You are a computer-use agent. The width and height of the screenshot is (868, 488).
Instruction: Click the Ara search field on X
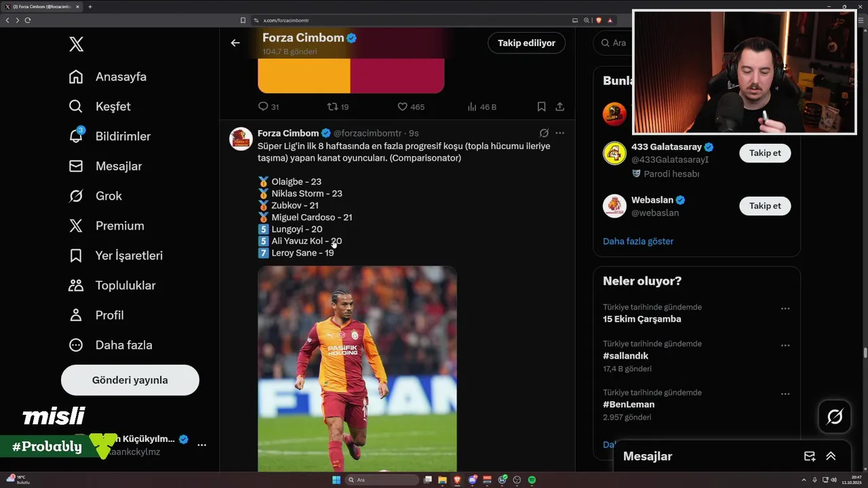click(x=614, y=43)
